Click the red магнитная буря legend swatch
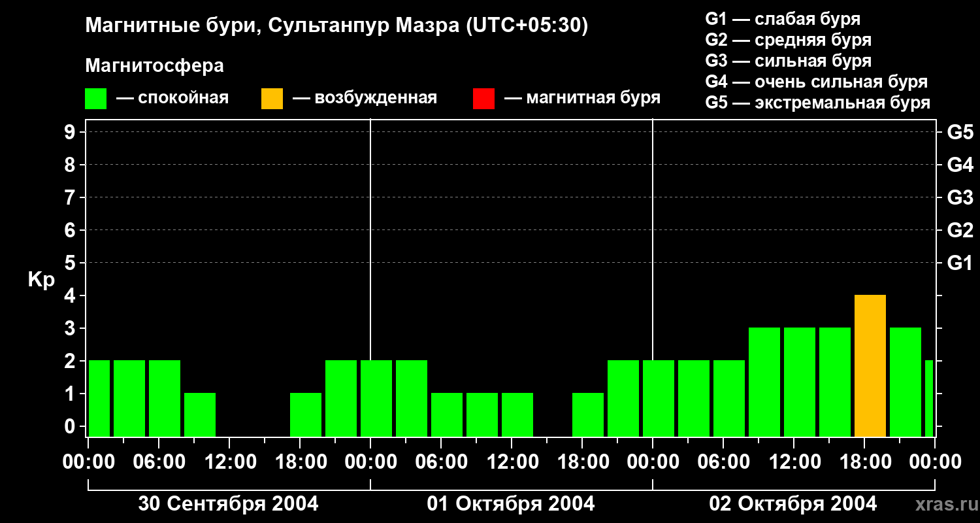The width and height of the screenshot is (980, 523). pyautogui.click(x=483, y=99)
